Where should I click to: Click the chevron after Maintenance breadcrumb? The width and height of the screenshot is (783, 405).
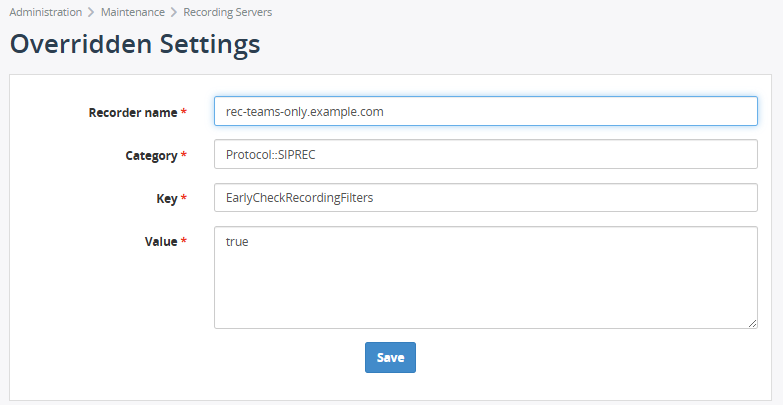point(174,12)
